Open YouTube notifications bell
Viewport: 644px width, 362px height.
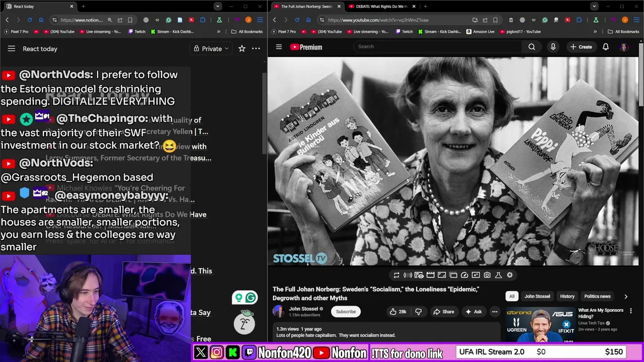pos(606,47)
